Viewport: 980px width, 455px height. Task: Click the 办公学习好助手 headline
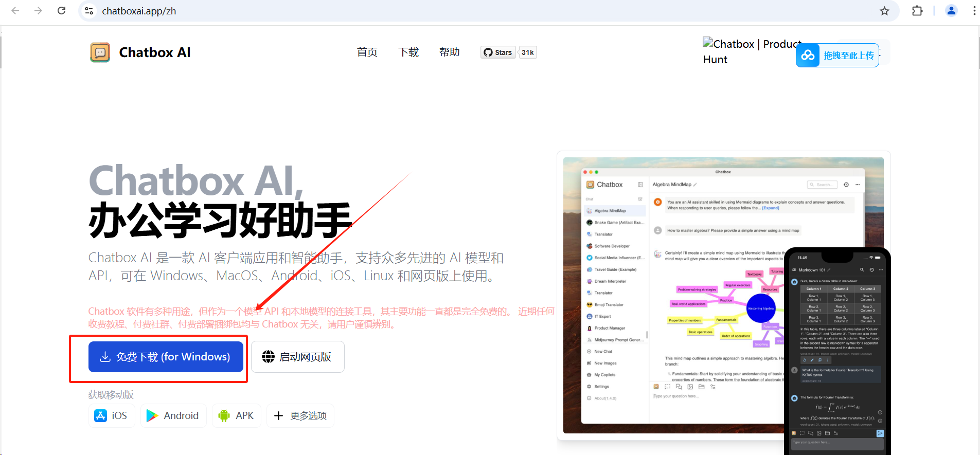tap(220, 220)
